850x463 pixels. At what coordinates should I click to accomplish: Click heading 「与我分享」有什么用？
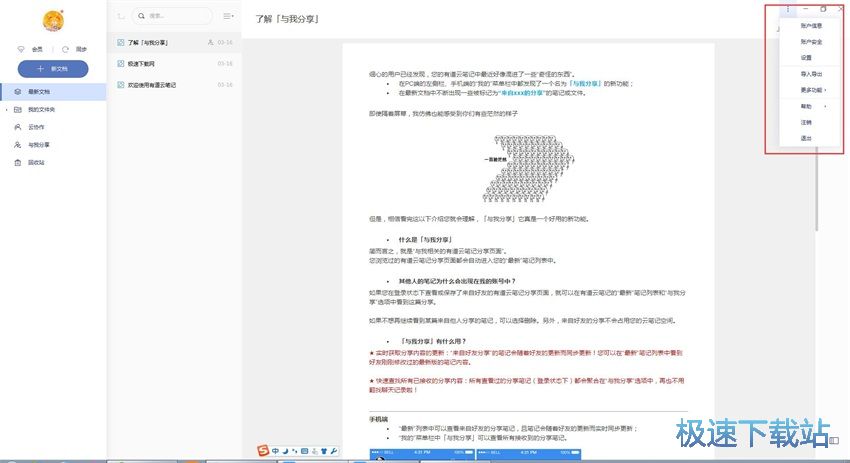tap(433, 341)
